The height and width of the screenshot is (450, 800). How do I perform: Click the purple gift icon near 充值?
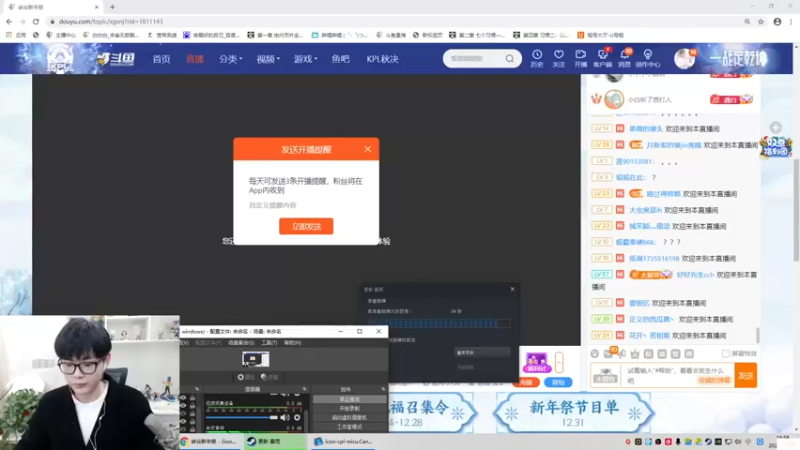pyautogui.click(x=537, y=362)
